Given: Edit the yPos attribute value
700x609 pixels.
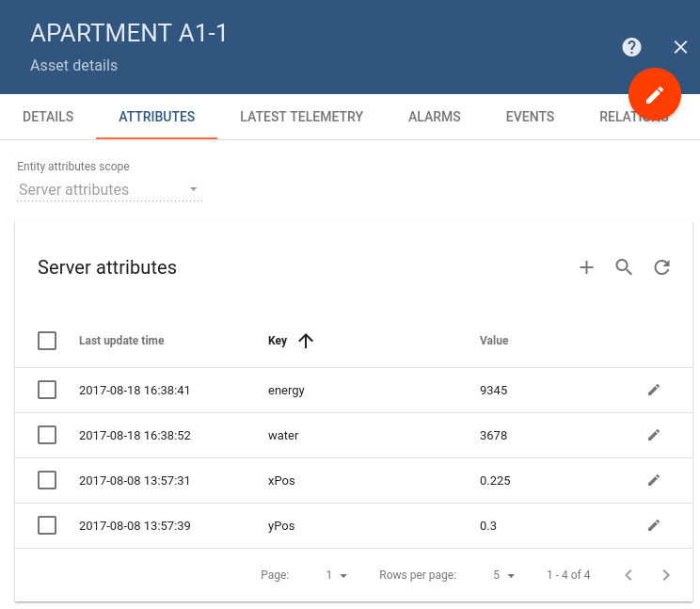Looking at the screenshot, I should click(654, 525).
